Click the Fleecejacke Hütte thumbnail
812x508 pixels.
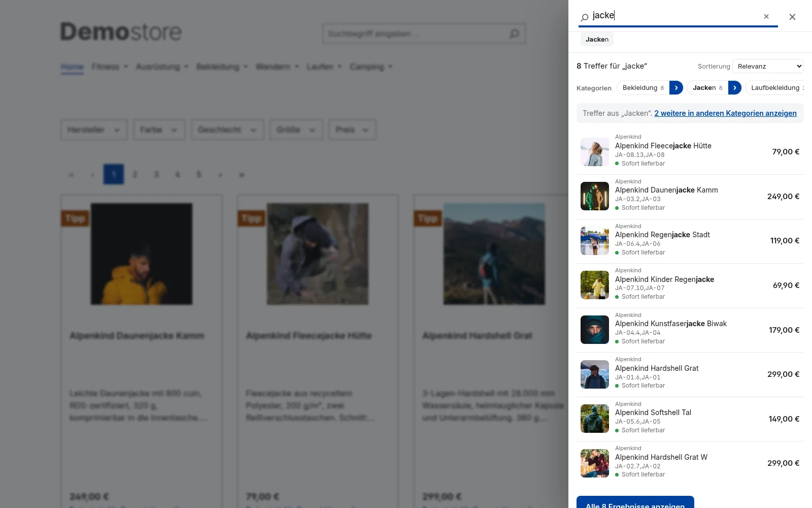595,152
